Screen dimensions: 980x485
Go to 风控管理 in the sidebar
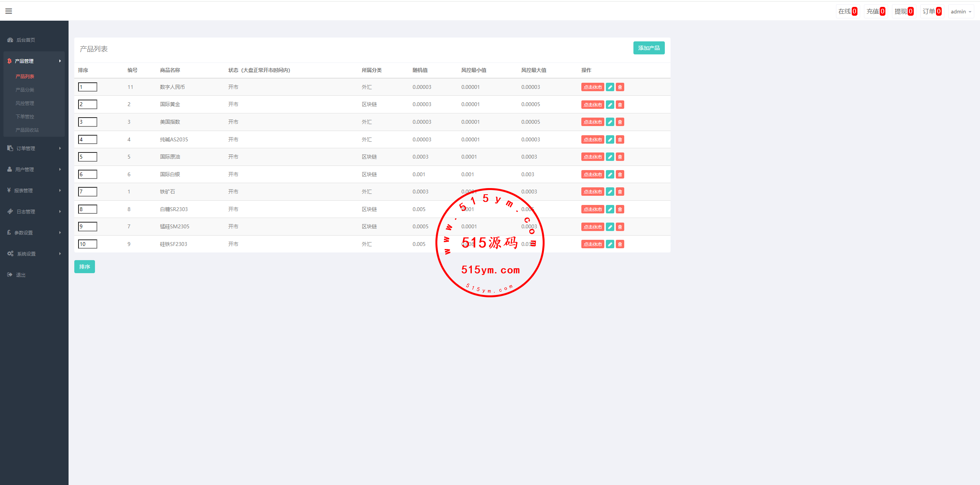coord(25,103)
